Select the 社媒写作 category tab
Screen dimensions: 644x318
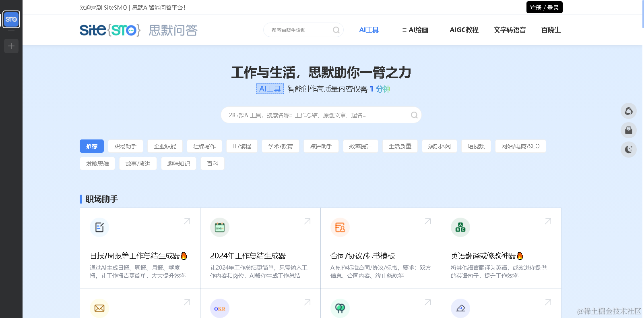click(x=204, y=146)
